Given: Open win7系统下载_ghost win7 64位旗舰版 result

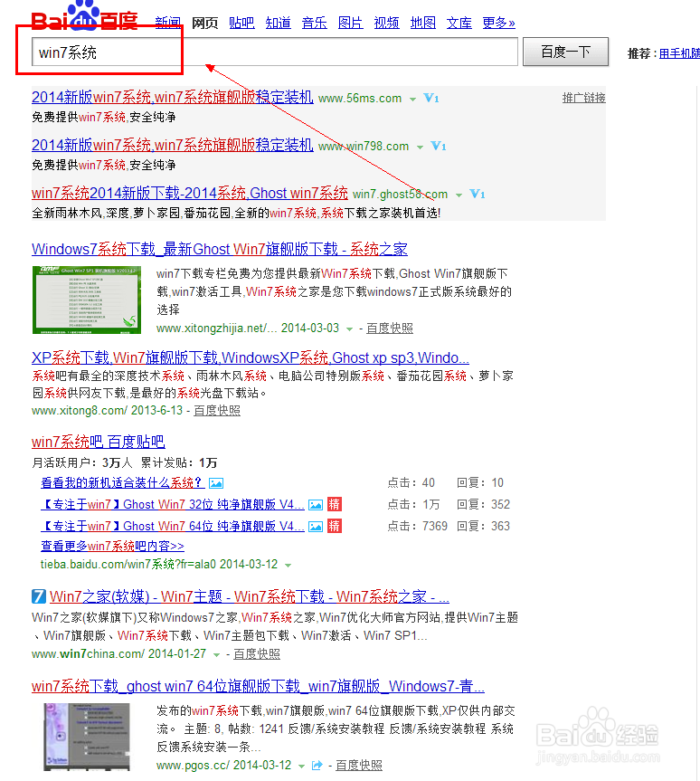Looking at the screenshot, I should click(258, 686).
